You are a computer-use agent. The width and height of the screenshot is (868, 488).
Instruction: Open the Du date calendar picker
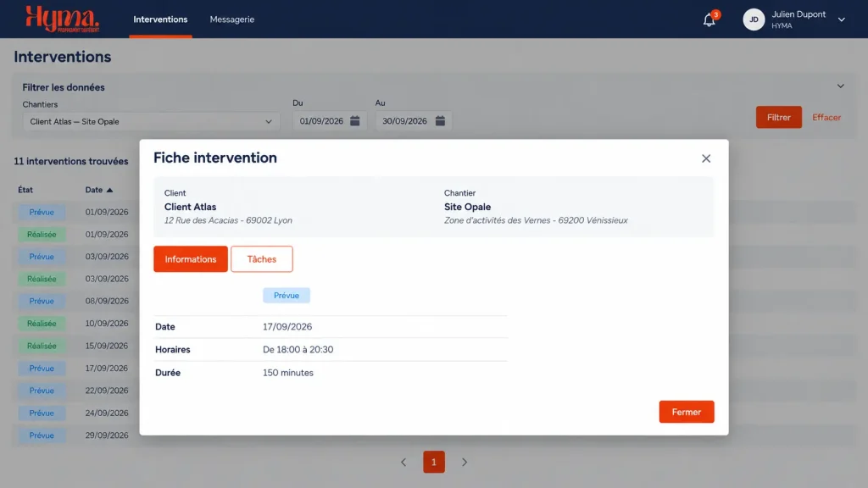click(355, 120)
